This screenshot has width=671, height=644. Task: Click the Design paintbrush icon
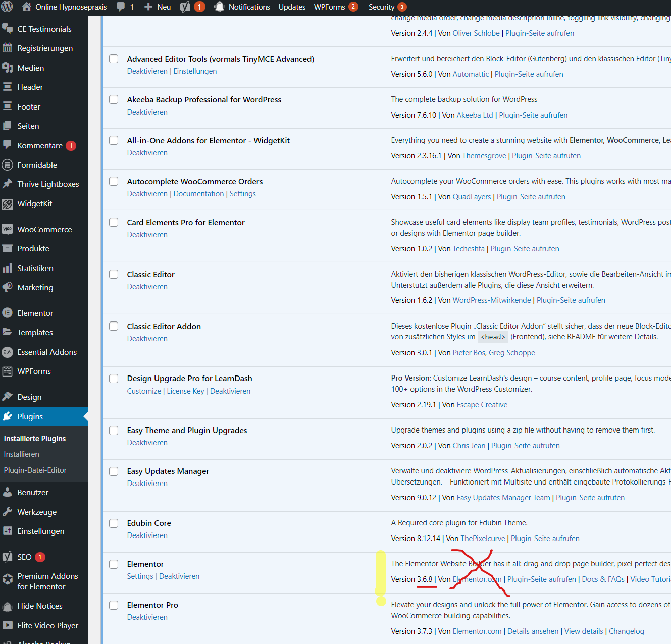(8, 397)
